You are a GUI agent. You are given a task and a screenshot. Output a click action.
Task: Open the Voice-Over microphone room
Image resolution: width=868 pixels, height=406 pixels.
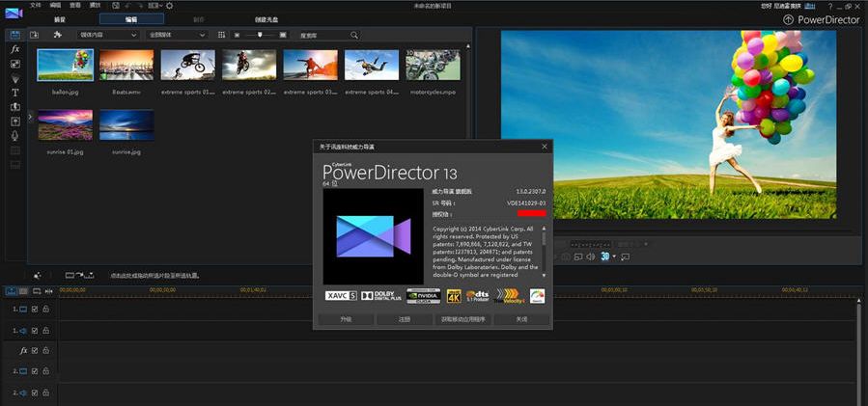coord(15,136)
